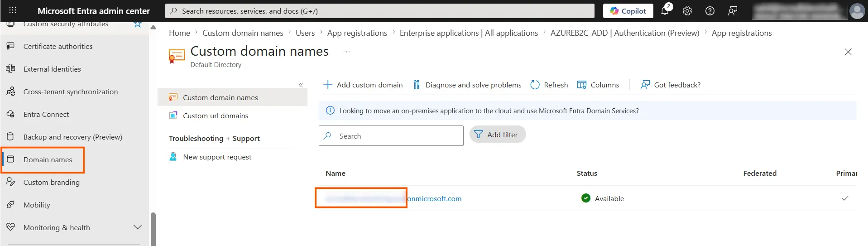Open the account profile avatar
This screenshot has height=246, width=868.
tap(857, 11)
